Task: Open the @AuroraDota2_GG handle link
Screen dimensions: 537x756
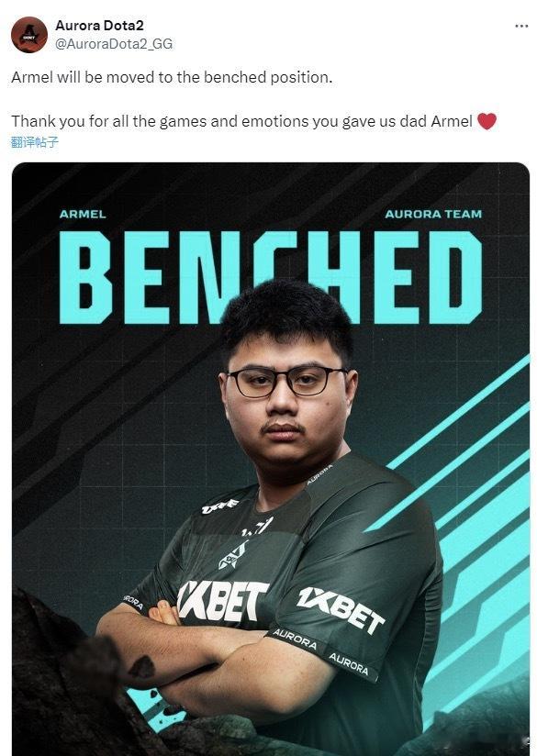Action: pyautogui.click(x=114, y=44)
